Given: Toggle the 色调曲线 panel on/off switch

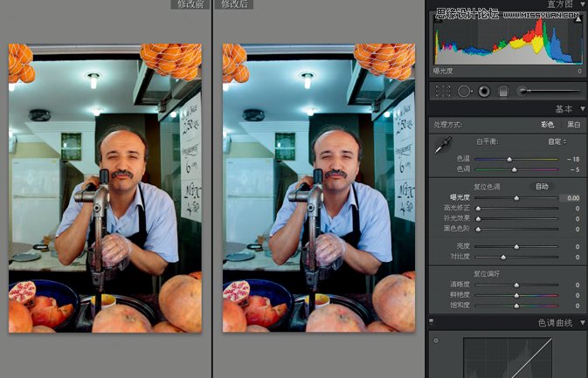Looking at the screenshot, I should coord(432,322).
